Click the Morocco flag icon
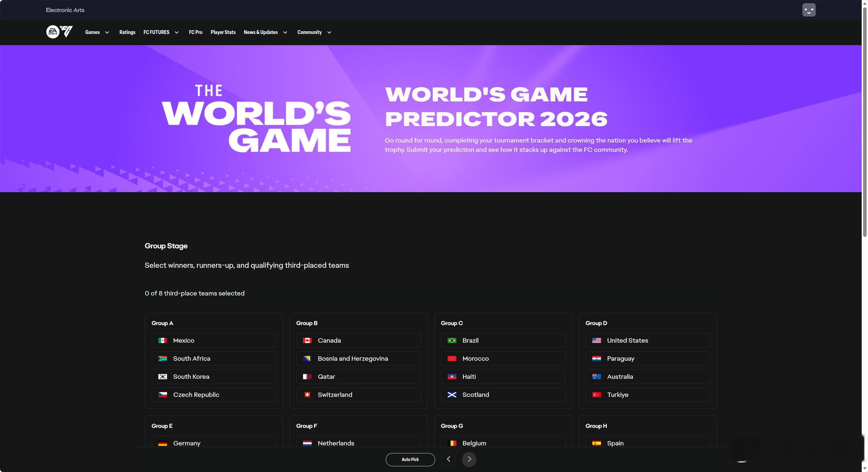Viewport: 868px width, 472px height. 452,359
